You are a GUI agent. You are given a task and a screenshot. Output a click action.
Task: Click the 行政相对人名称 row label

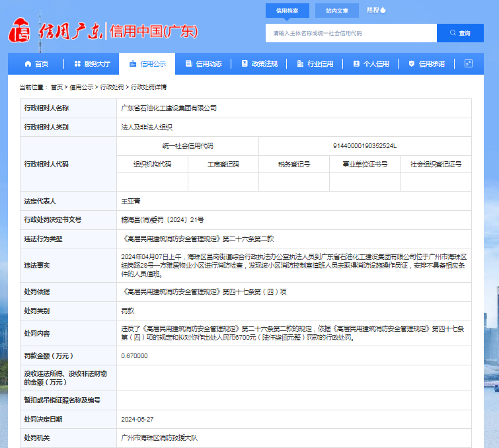pyautogui.click(x=46, y=108)
